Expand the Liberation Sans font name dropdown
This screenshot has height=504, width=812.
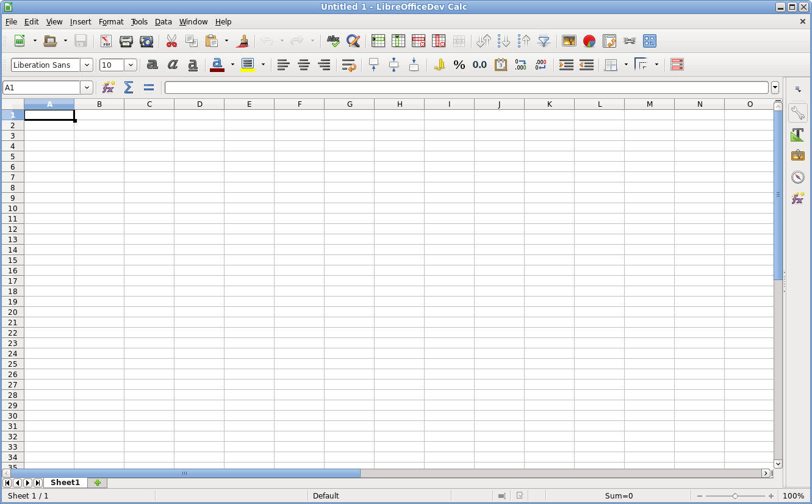click(86, 65)
